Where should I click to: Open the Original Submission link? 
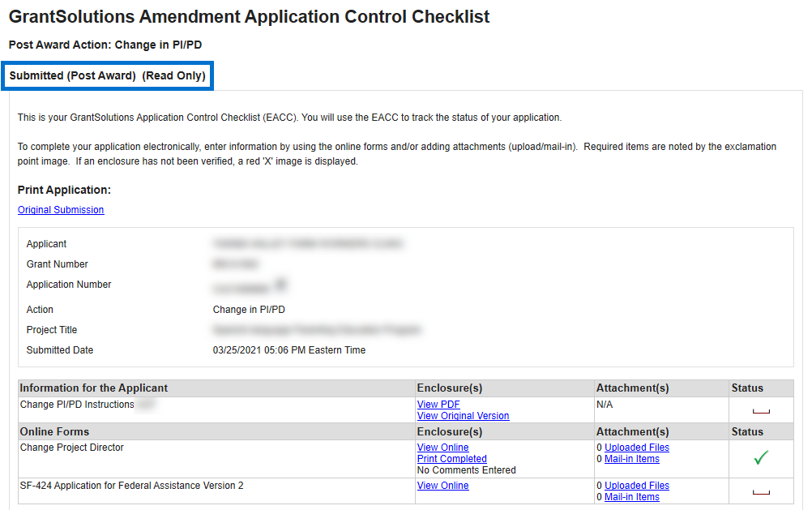tap(61, 210)
